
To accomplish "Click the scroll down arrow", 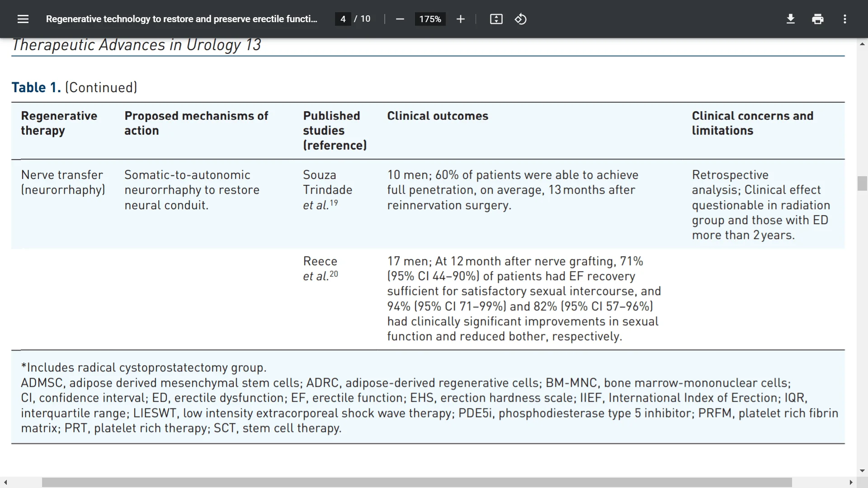I will 862,471.
